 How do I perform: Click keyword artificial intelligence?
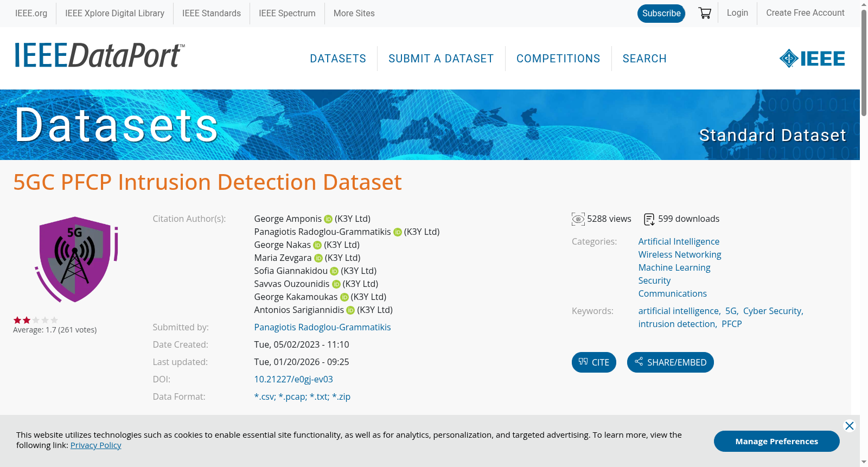pos(679,311)
